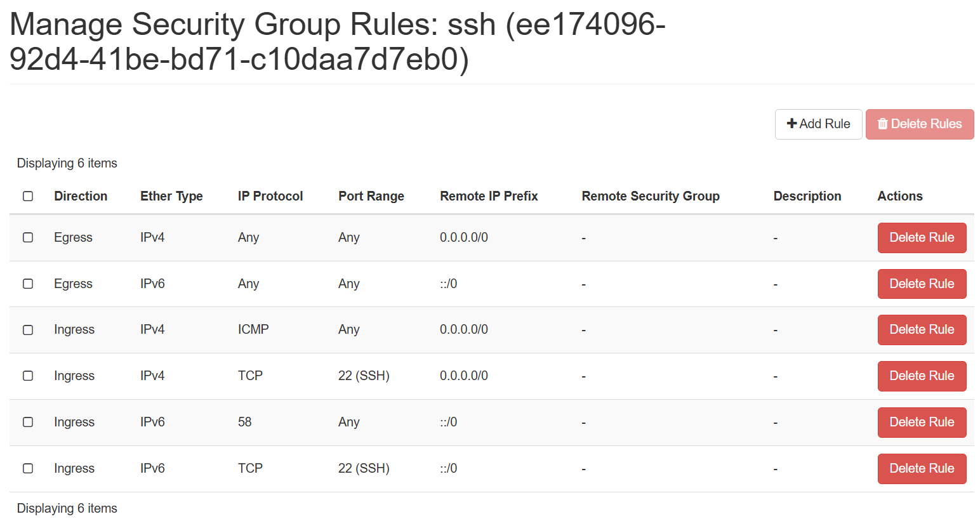Tick the Ingress IPv6 protocol 58 checkbox
Viewport: 980px width, 526px height.
click(28, 422)
